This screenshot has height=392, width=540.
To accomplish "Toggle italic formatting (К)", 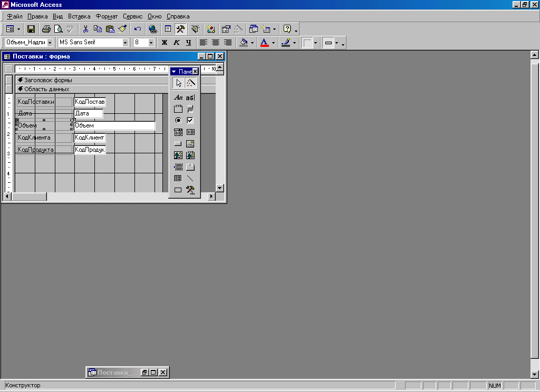I will 176,43.
